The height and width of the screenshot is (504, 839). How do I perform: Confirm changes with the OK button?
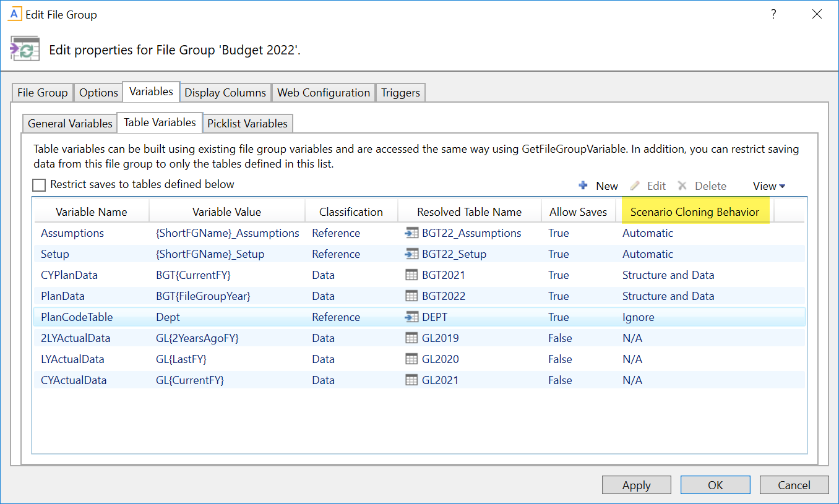[715, 485]
